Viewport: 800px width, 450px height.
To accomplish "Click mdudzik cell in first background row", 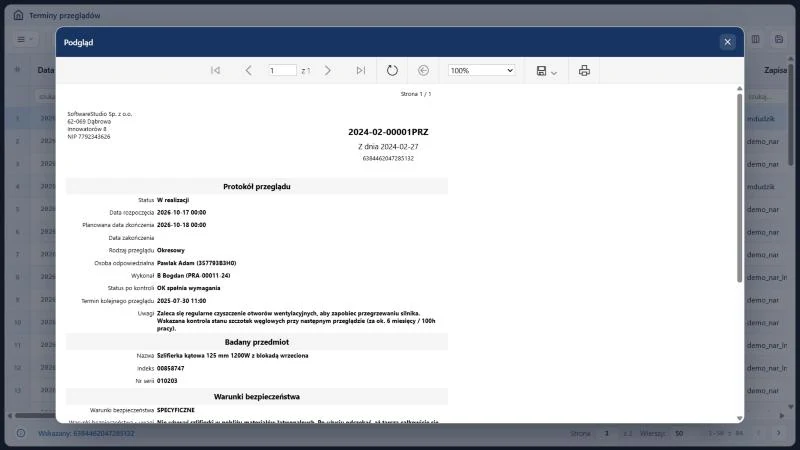I will 761,119.
